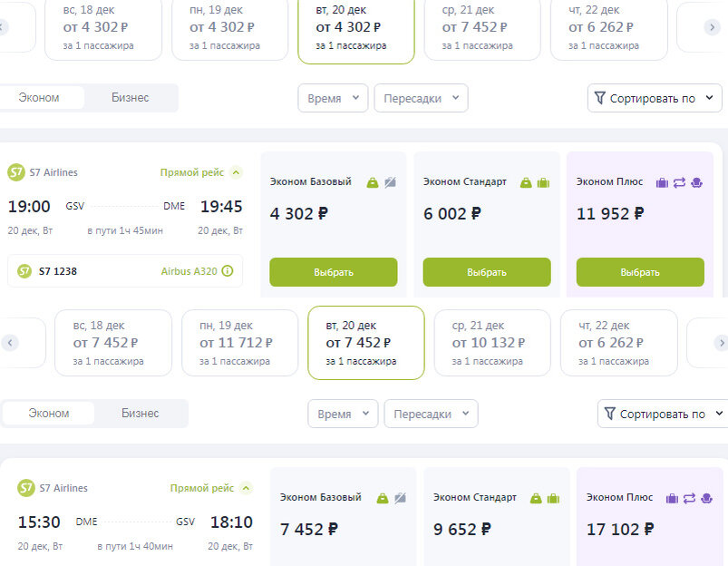This screenshot has height=566, width=728.
Task: Click the exchange arrows icon on the 11 952 ₽ fare
Action: pos(679,182)
